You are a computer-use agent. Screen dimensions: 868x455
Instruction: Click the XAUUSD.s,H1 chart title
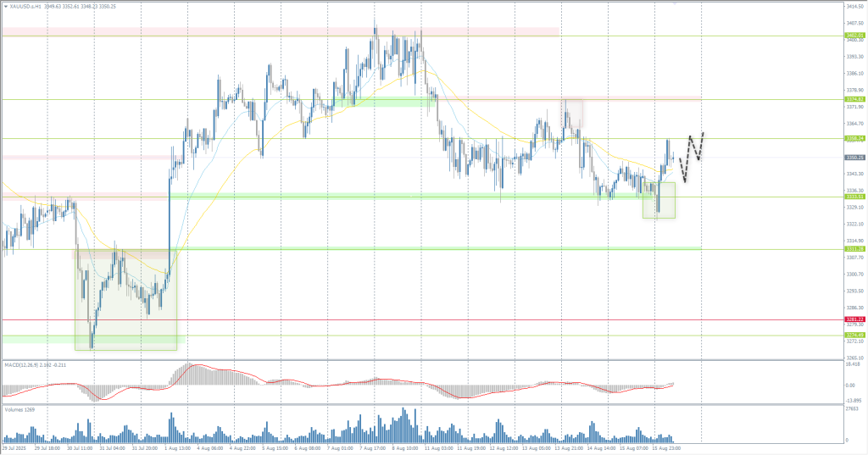pyautogui.click(x=28, y=6)
